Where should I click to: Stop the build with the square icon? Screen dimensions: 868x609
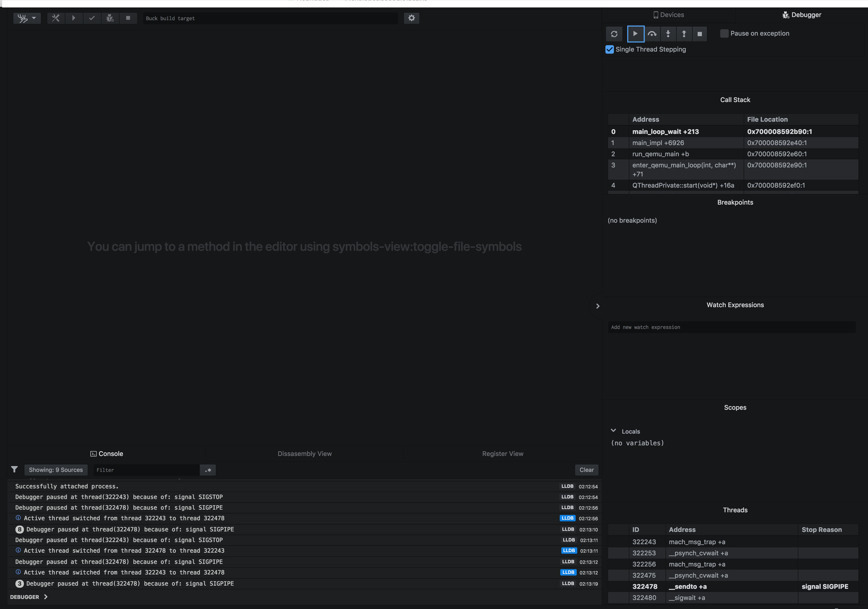click(x=128, y=18)
